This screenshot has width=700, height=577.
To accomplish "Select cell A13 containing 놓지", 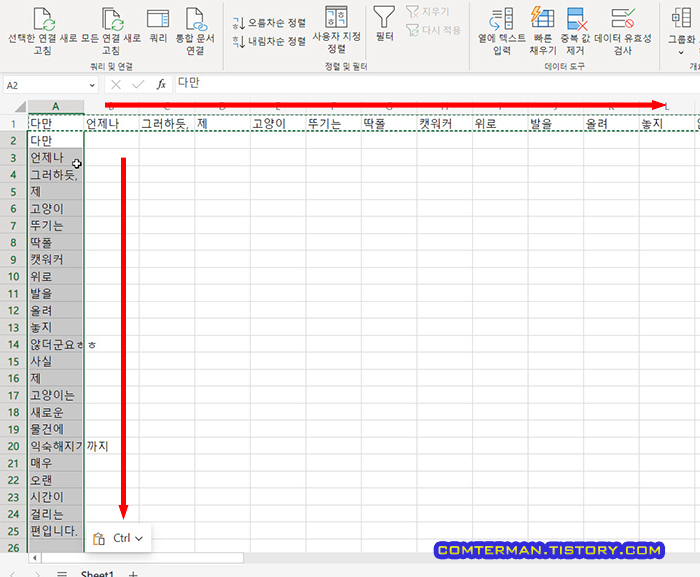I will click(56, 327).
